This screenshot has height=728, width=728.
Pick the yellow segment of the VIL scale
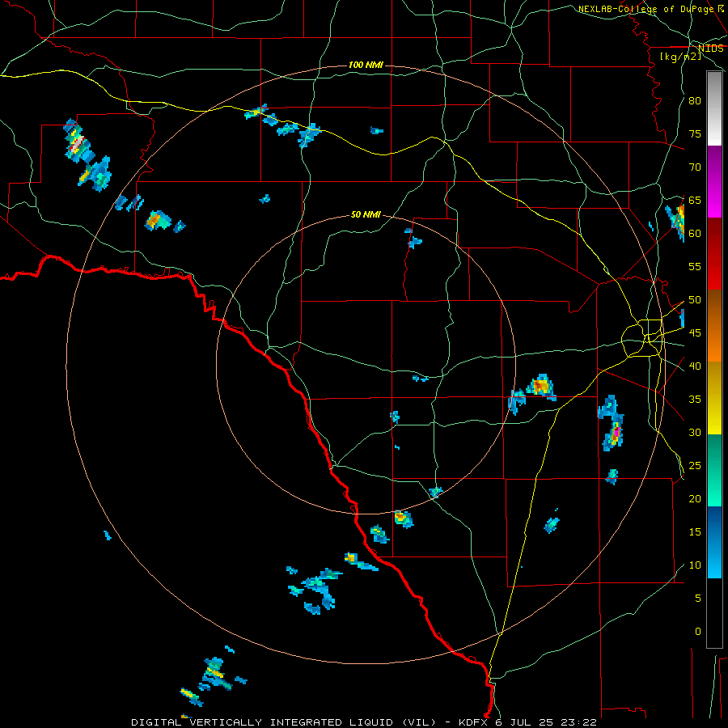[714, 398]
